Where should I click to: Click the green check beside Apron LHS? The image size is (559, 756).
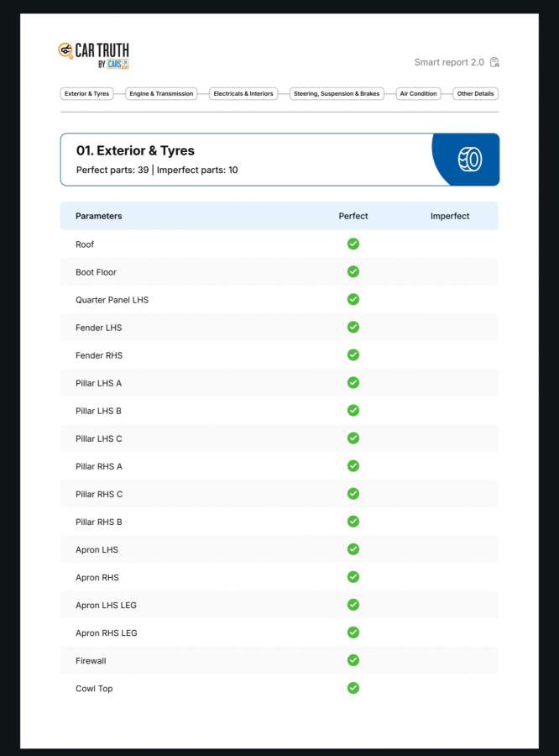click(353, 549)
